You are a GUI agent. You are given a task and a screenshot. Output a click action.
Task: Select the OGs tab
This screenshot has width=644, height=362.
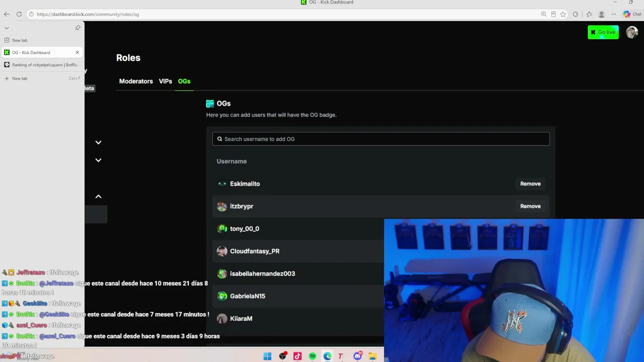[184, 81]
